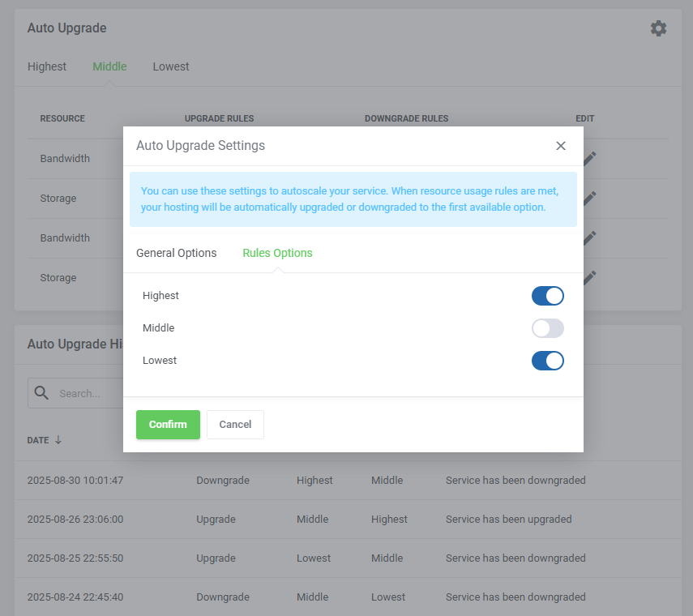Viewport: 693px width, 616px height.
Task: Switch to the Highest tab
Action: coord(46,66)
